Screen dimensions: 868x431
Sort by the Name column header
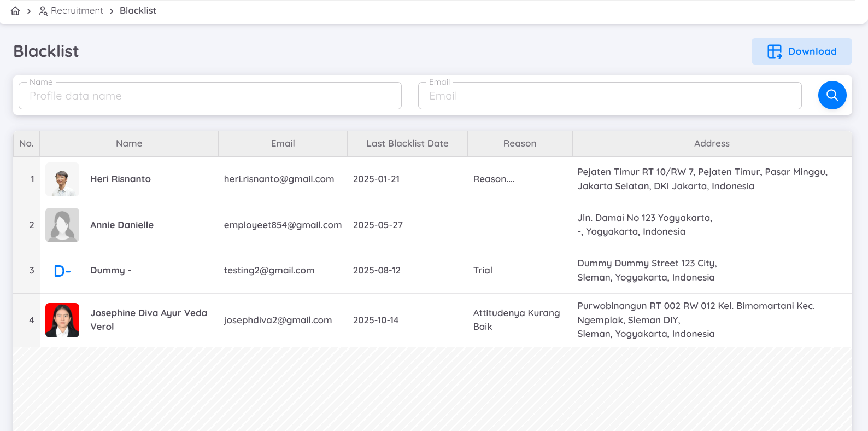(129, 143)
